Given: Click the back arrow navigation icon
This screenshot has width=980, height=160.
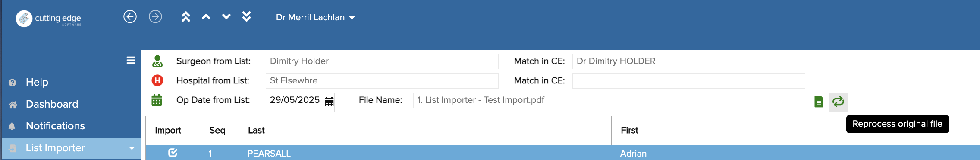Looking at the screenshot, I should [x=130, y=17].
